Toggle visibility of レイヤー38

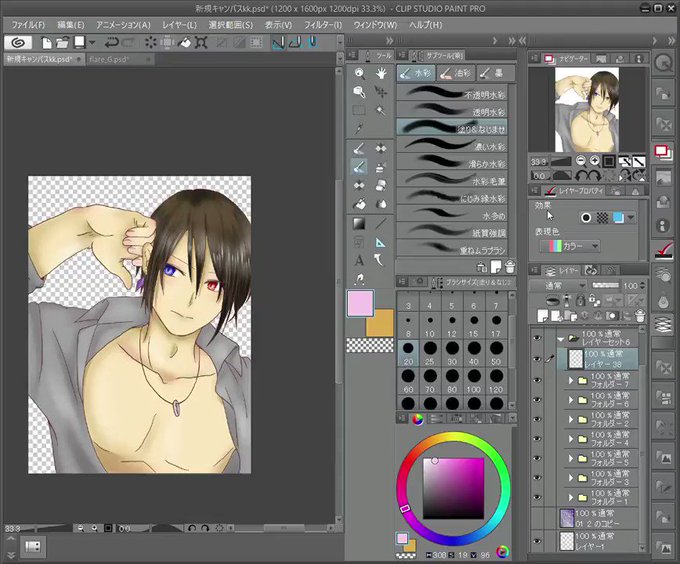click(537, 359)
